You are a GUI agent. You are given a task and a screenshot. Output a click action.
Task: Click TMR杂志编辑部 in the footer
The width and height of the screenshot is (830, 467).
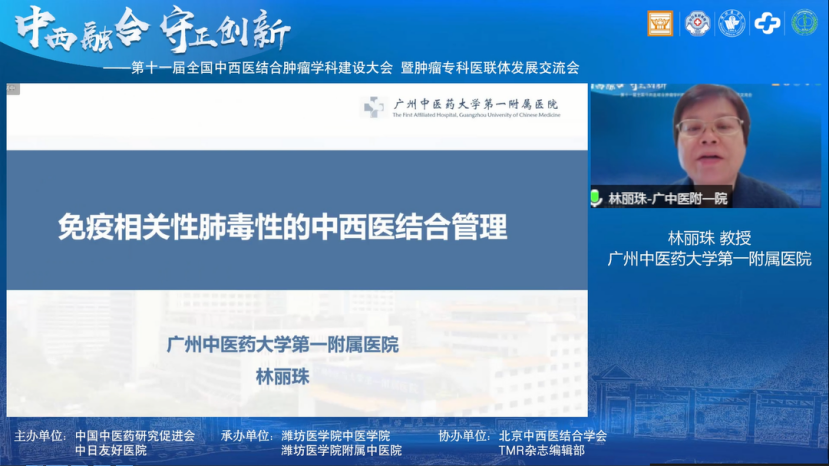pos(541,451)
